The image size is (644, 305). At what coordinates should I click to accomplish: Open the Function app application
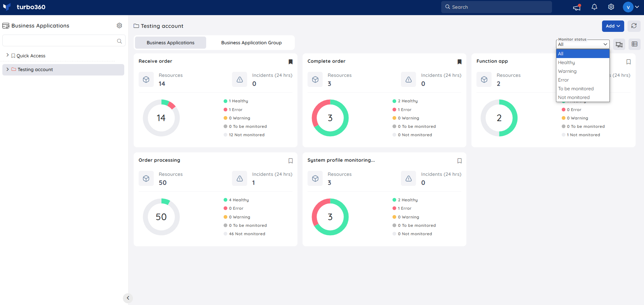pyautogui.click(x=492, y=61)
